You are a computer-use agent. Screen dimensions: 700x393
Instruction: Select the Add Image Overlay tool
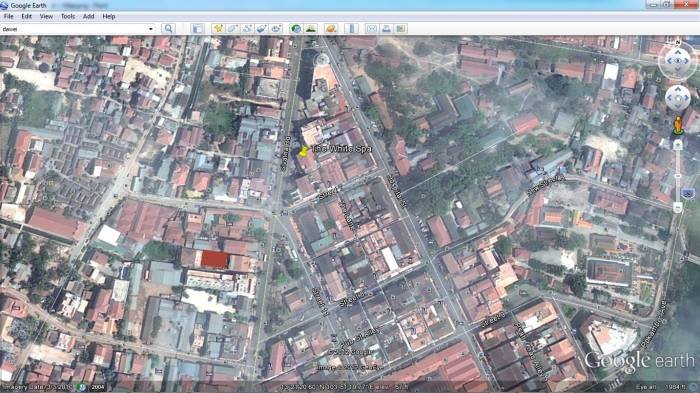coord(262,29)
